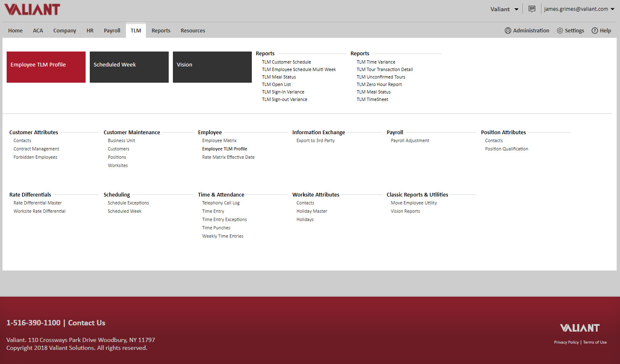Click the Scheduled Week tile
Screen dimensions: 620x364
tap(129, 67)
